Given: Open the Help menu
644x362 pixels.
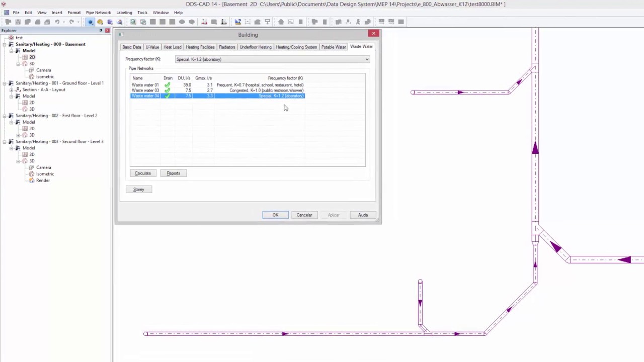Looking at the screenshot, I should (x=178, y=13).
